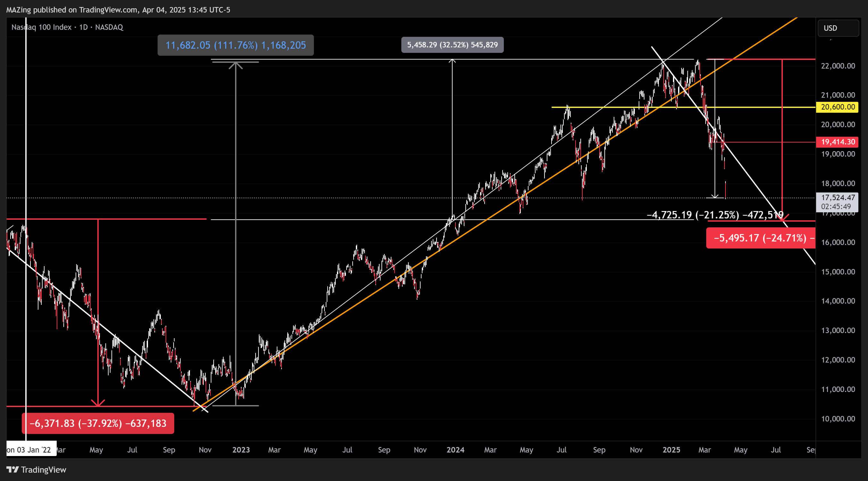Click the Nasdaq 100 Index chart title

click(67, 27)
